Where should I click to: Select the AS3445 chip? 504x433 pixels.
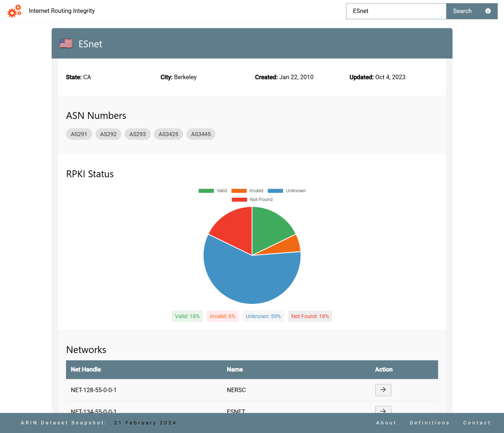pos(201,134)
